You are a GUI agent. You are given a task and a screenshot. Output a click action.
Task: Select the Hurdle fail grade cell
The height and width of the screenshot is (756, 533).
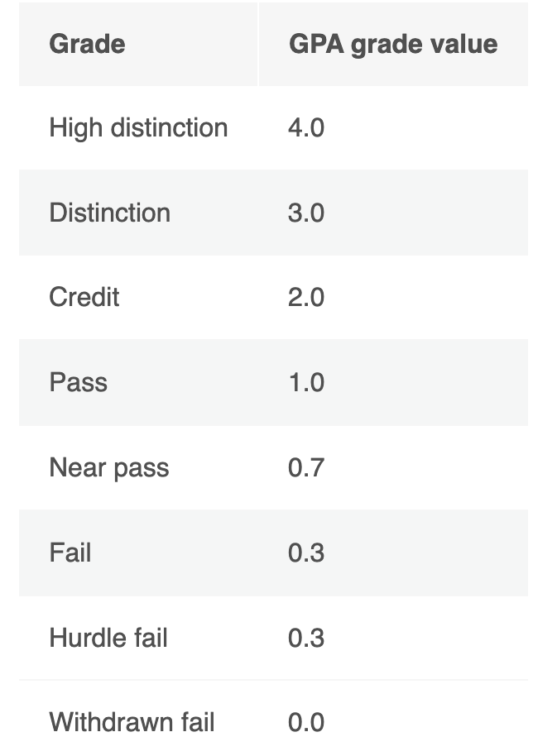108,638
